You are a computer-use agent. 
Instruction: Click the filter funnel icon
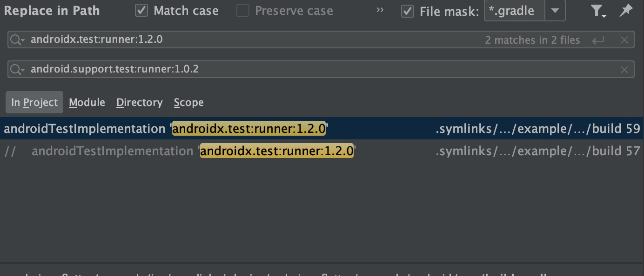(598, 11)
